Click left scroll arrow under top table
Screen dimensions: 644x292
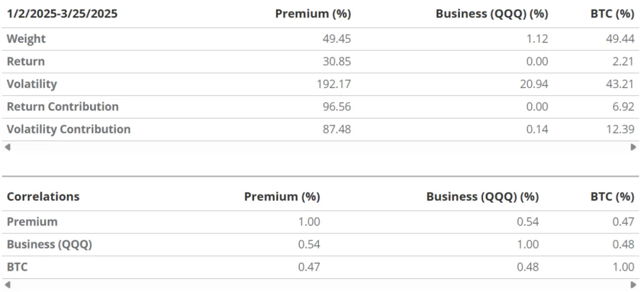tap(7, 147)
